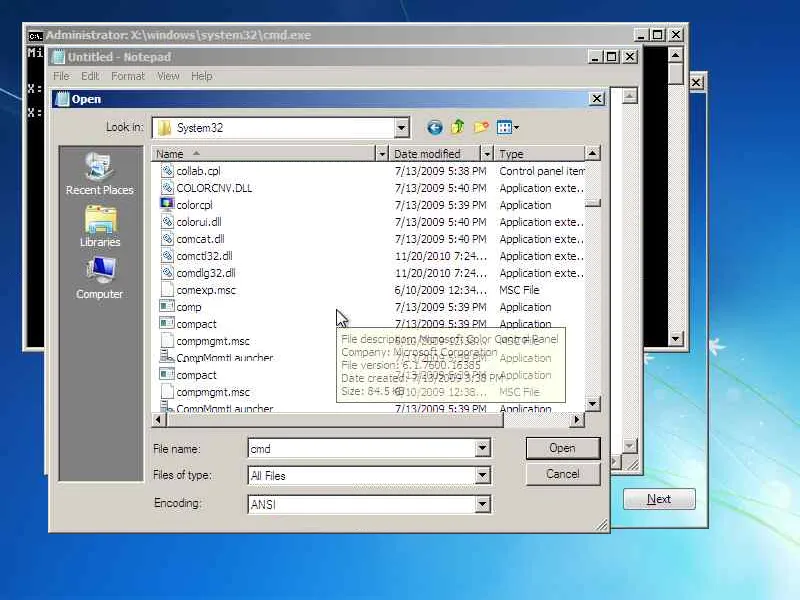Open Notepad's View menu
The image size is (800, 600).
coord(168,76)
